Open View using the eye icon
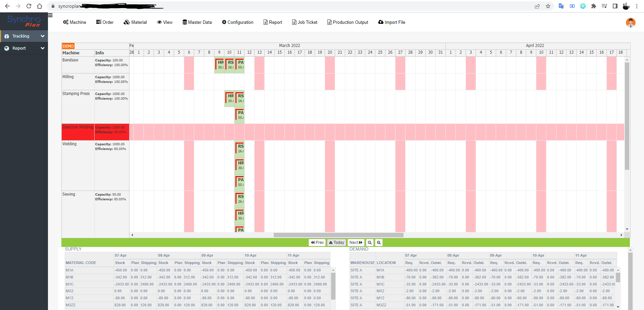The image size is (644, 310). (159, 22)
